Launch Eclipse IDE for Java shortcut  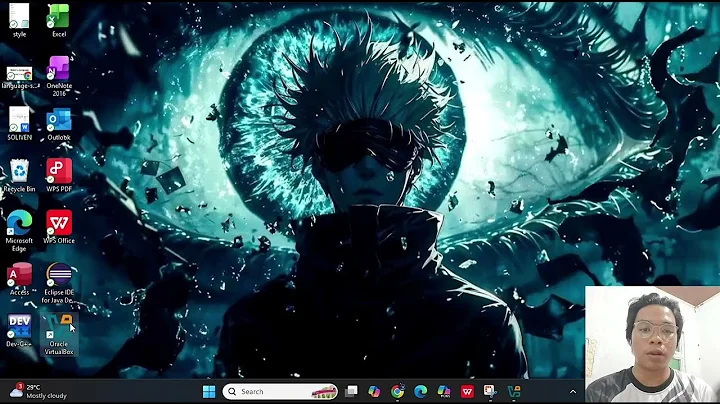coord(59,283)
